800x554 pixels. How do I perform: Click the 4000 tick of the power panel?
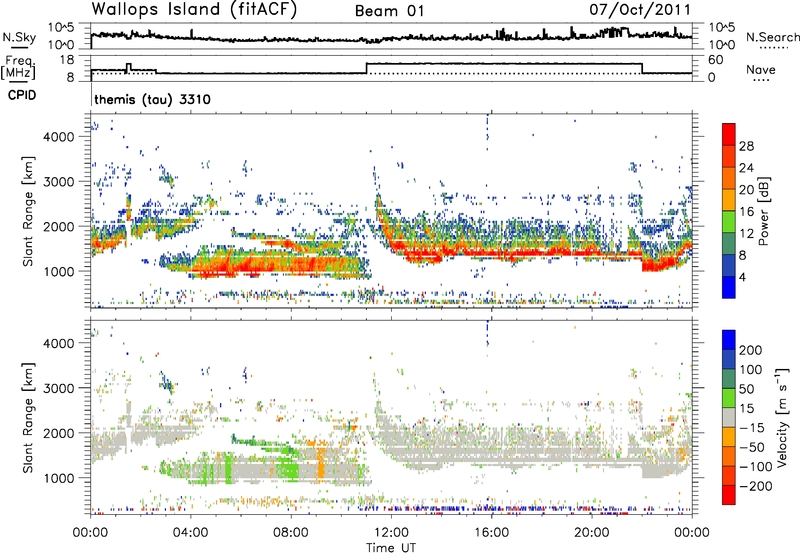click(x=58, y=137)
